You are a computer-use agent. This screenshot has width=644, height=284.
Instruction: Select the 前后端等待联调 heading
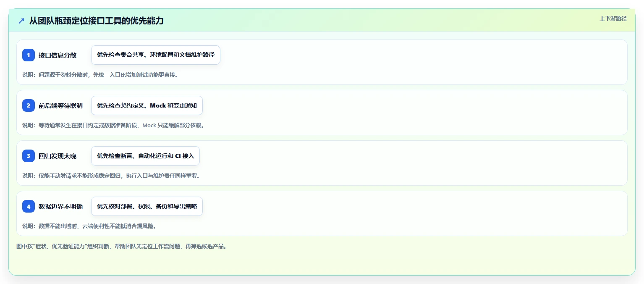point(60,105)
